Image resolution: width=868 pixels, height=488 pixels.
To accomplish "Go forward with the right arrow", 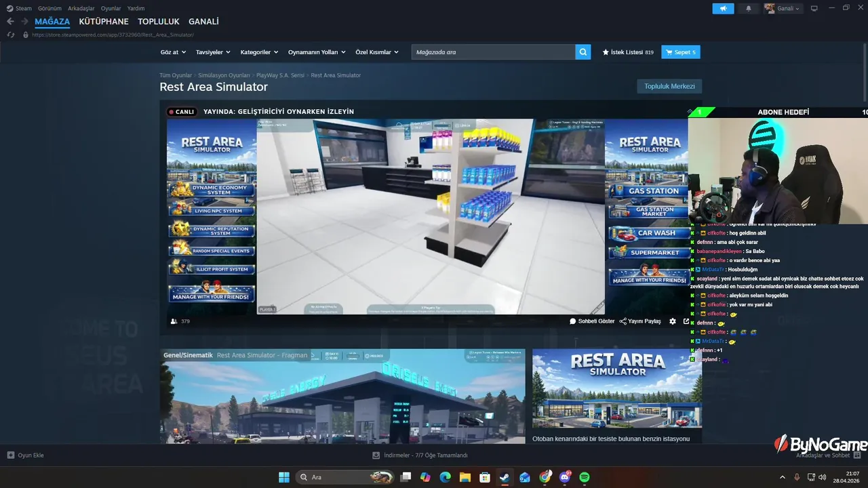I will [x=24, y=22].
